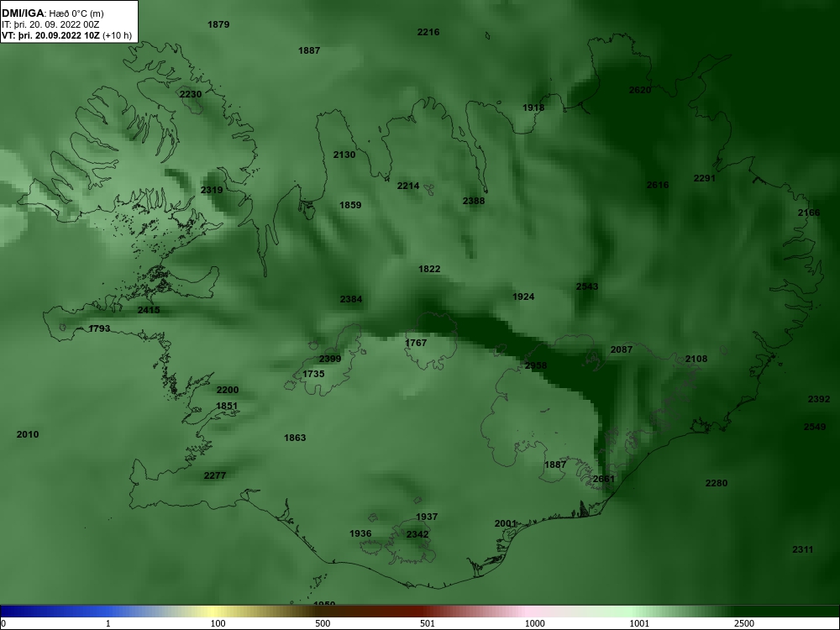Screen dimensions: 840x630
Task: Click the map value 2543
Action: coord(586,286)
